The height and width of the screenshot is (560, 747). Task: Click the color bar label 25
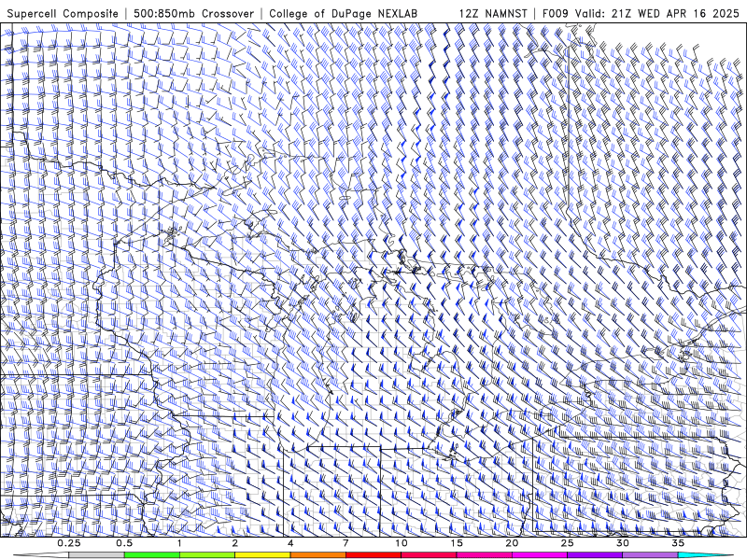[x=567, y=543]
